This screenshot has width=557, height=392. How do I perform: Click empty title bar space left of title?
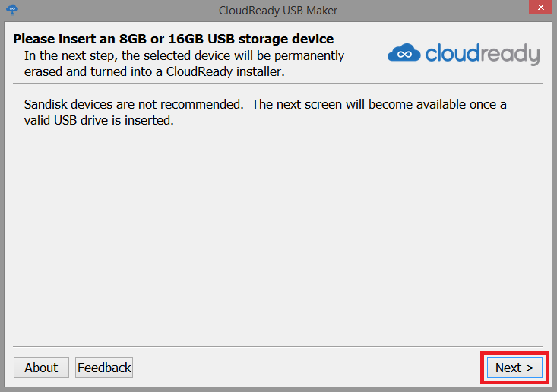[x=114, y=10]
